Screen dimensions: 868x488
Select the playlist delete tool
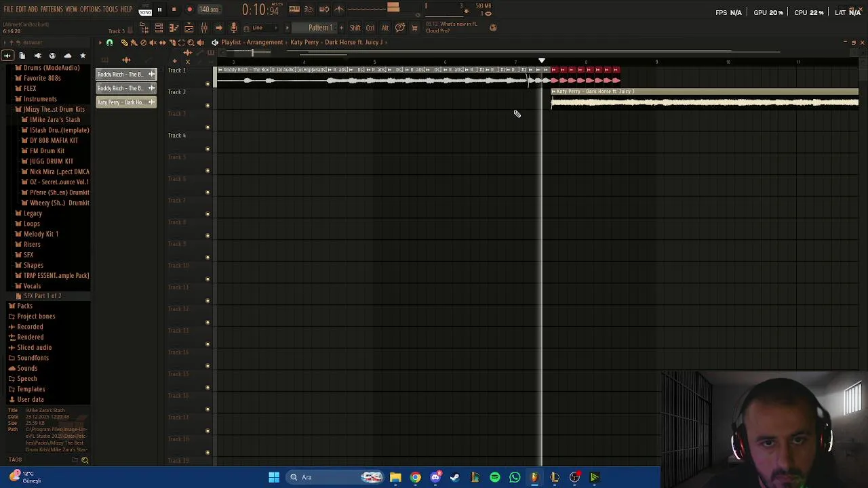(x=143, y=43)
